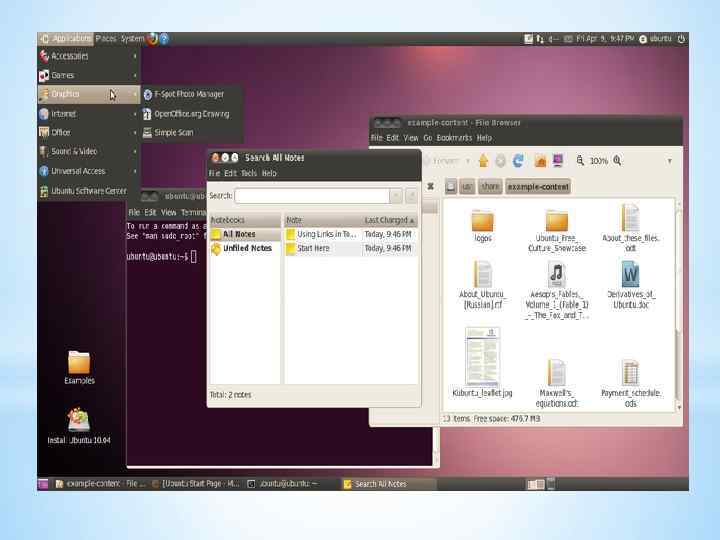Select Payment_schedule.ods spreadsheet icon
This screenshot has height=540, width=720.
click(630, 373)
